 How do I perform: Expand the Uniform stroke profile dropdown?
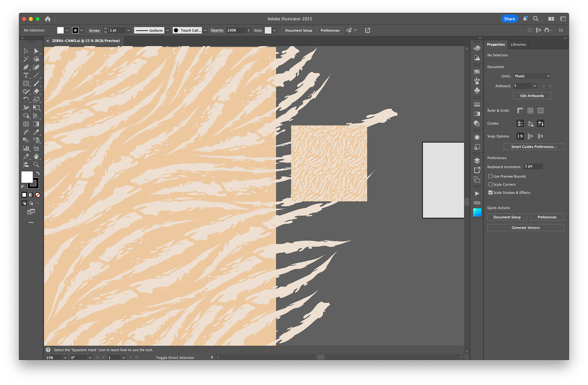[x=168, y=30]
